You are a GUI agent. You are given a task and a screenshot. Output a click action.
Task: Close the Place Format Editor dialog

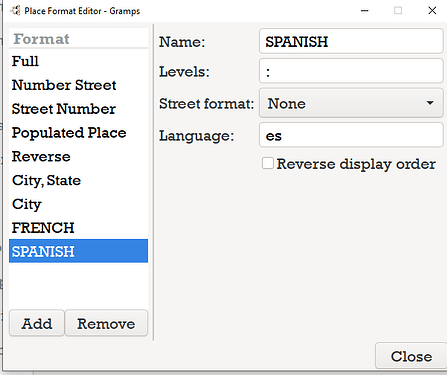[x=411, y=356]
